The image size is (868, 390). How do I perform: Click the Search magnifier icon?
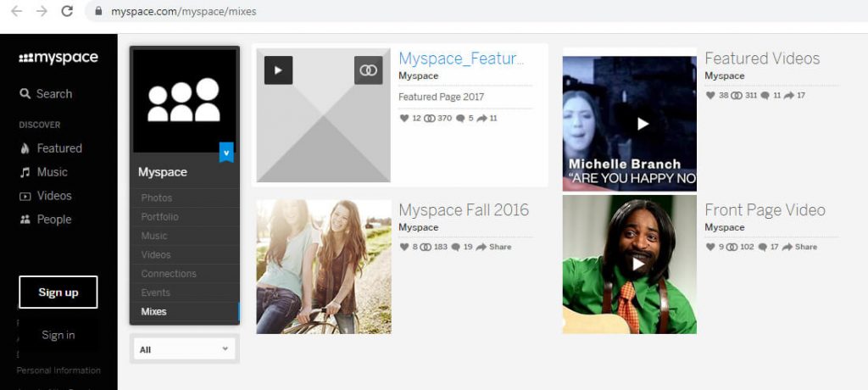tap(25, 93)
